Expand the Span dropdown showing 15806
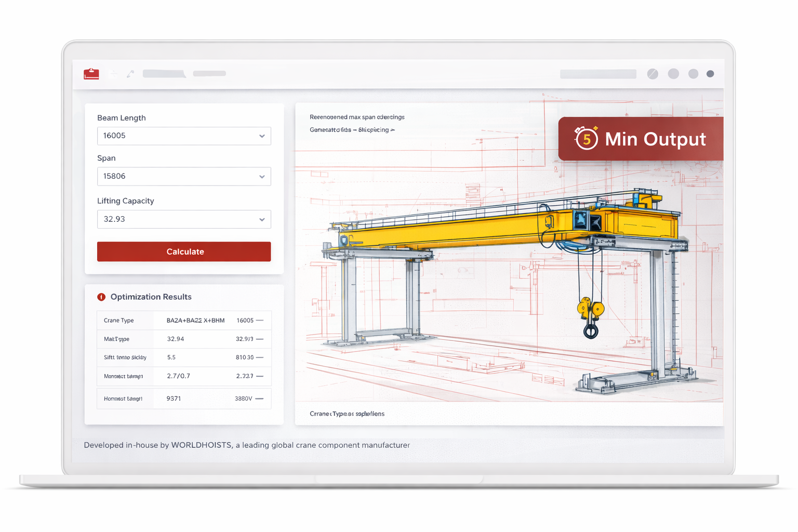 [x=184, y=177]
